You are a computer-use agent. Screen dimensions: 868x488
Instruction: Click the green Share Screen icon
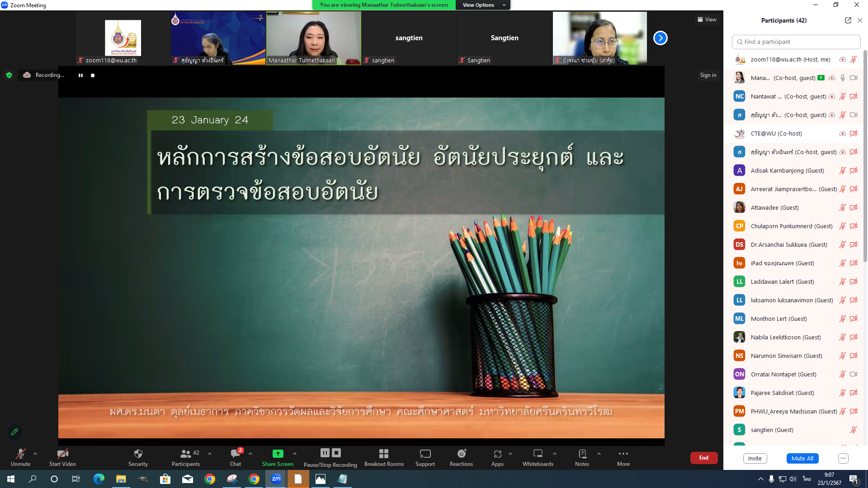coord(278,454)
